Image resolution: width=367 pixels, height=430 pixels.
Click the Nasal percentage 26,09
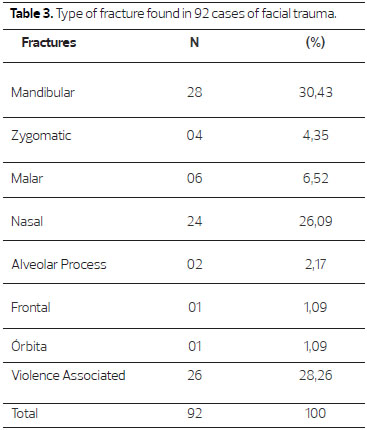click(316, 222)
